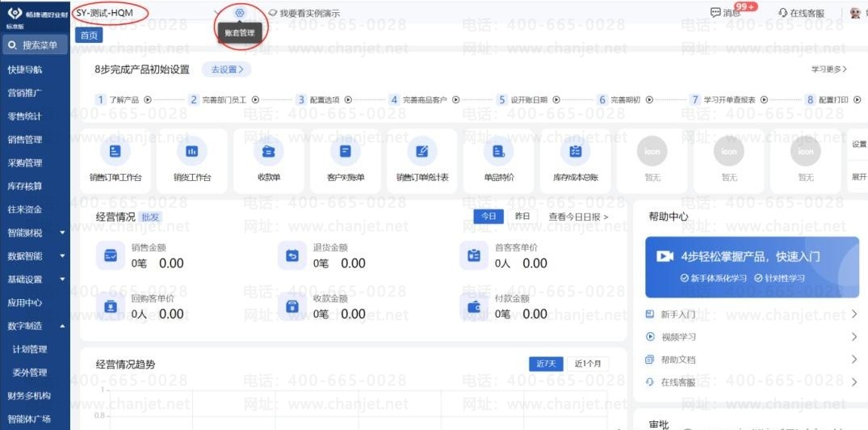Show trend for 近1个月
The image size is (868, 430).
pyautogui.click(x=588, y=364)
